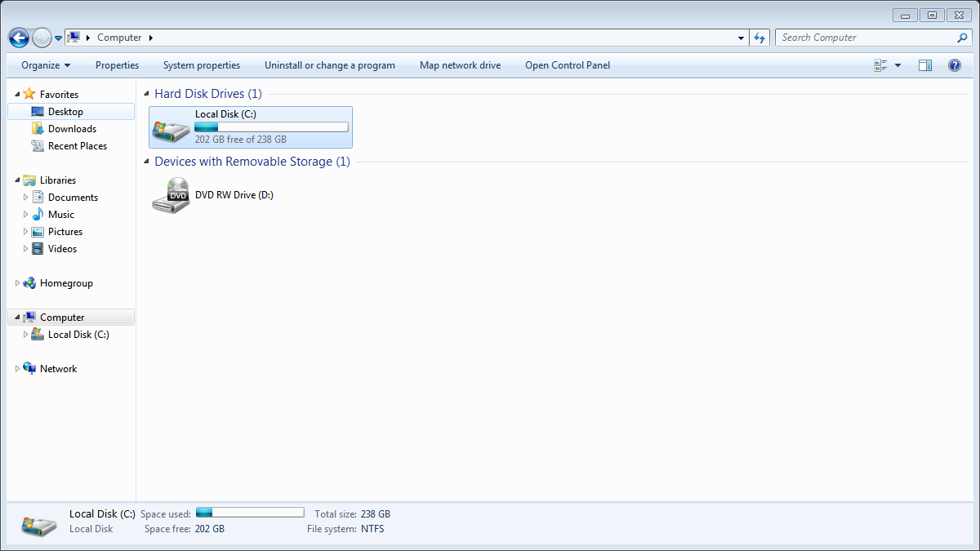
Task: Click System properties in the toolbar
Action: pos(202,65)
